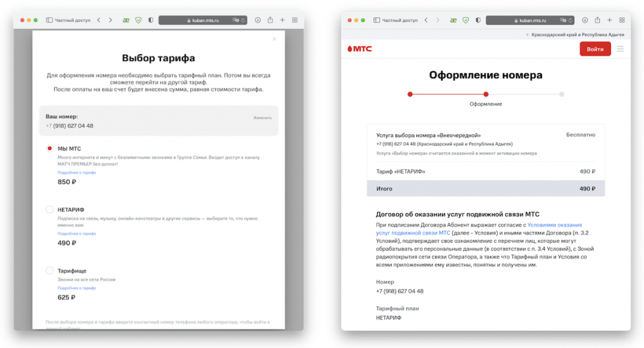Click kuban.mts.ru address bar in left window
Viewport: 644px width, 348px height.
point(203,20)
